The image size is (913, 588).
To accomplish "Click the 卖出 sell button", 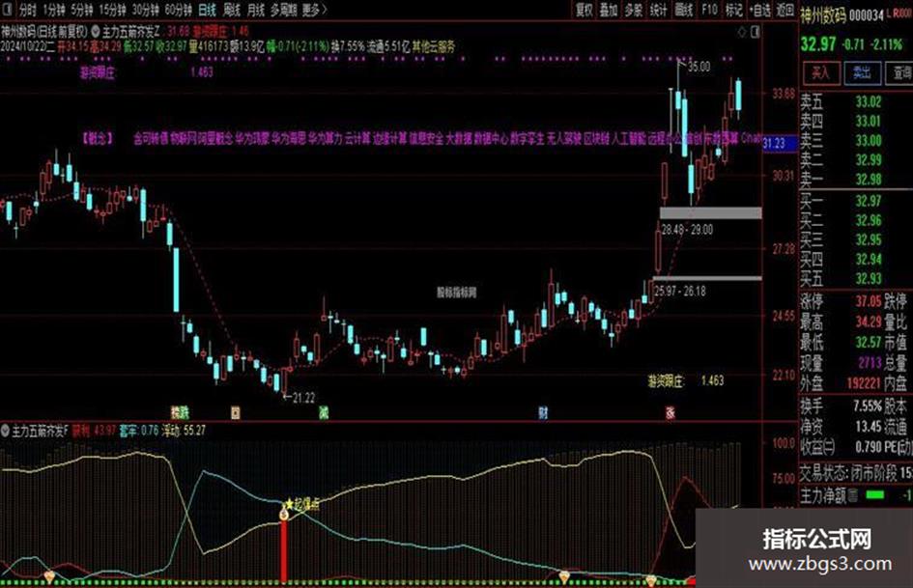I will (x=863, y=72).
